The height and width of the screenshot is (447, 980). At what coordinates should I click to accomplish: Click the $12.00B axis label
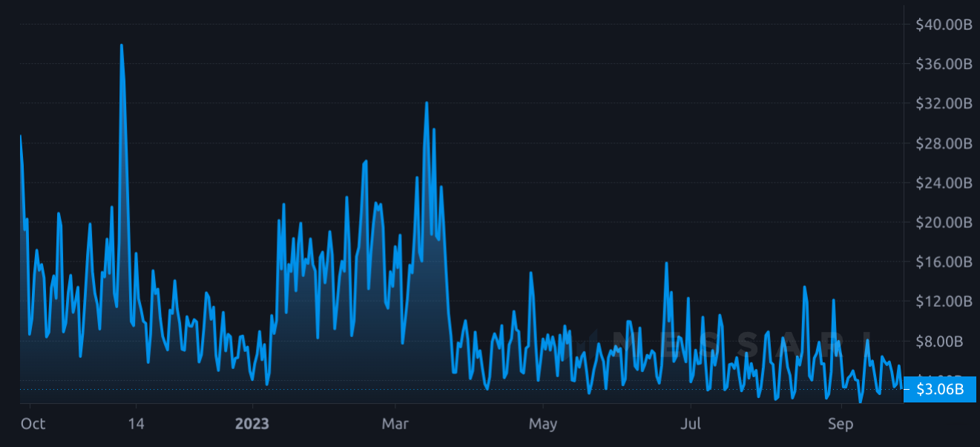coord(944,301)
